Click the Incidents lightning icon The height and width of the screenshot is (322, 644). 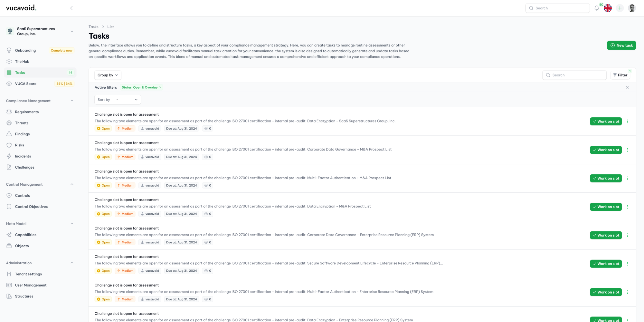click(9, 156)
